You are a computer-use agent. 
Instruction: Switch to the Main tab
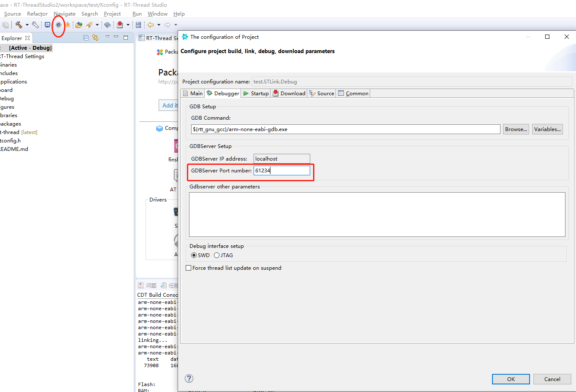click(x=193, y=93)
